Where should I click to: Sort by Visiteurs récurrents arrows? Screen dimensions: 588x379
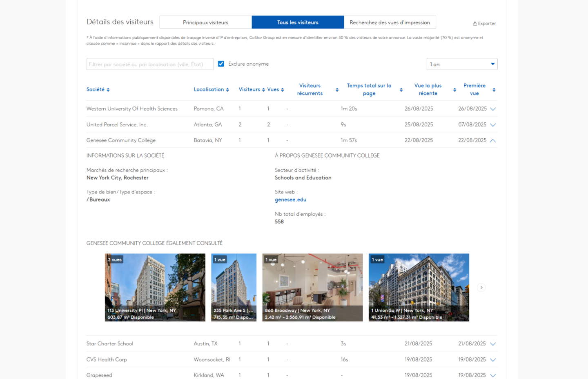(337, 90)
